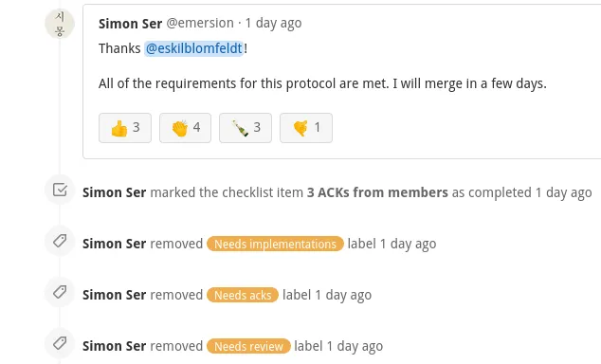Screen dimensions: 601x364
Task: Click the checklist completed icon
Action: 60,190
